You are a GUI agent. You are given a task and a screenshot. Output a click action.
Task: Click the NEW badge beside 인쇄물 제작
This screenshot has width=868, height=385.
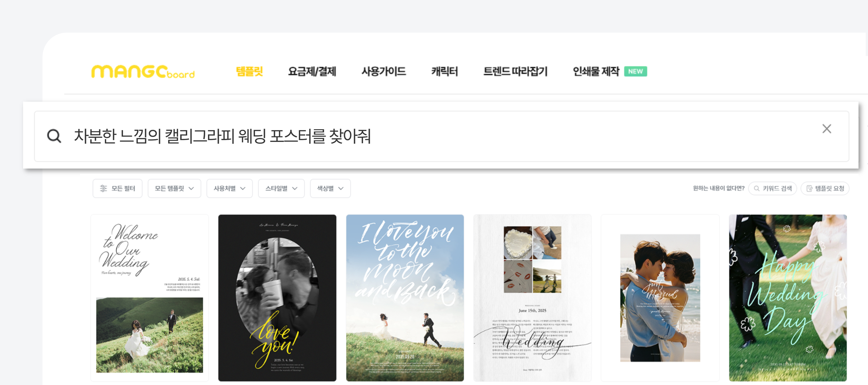coord(635,71)
